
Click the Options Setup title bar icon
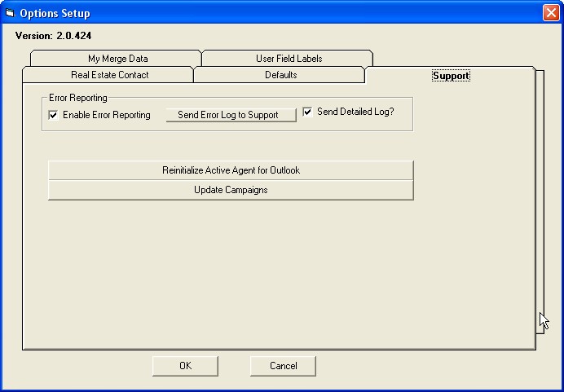[x=10, y=13]
